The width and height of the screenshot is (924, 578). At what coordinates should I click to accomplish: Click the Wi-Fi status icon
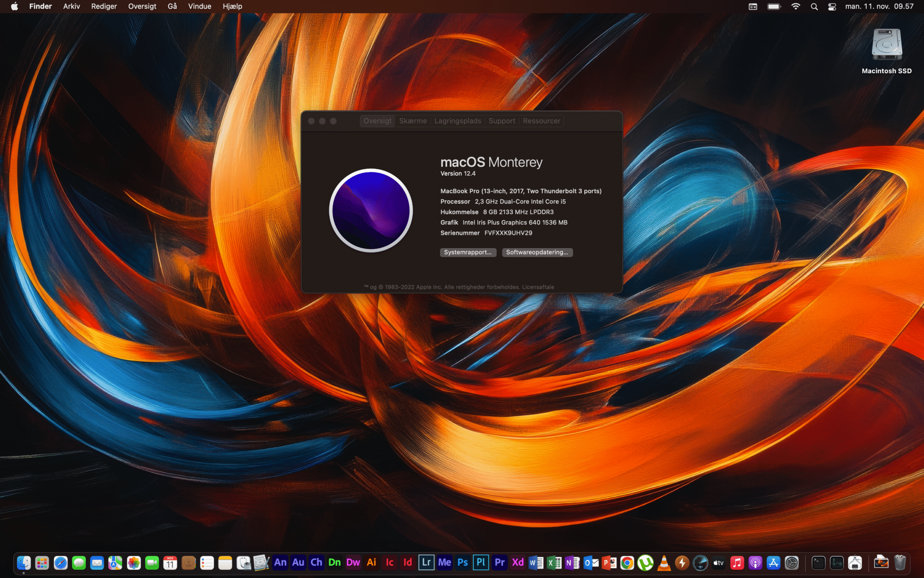[x=795, y=6]
